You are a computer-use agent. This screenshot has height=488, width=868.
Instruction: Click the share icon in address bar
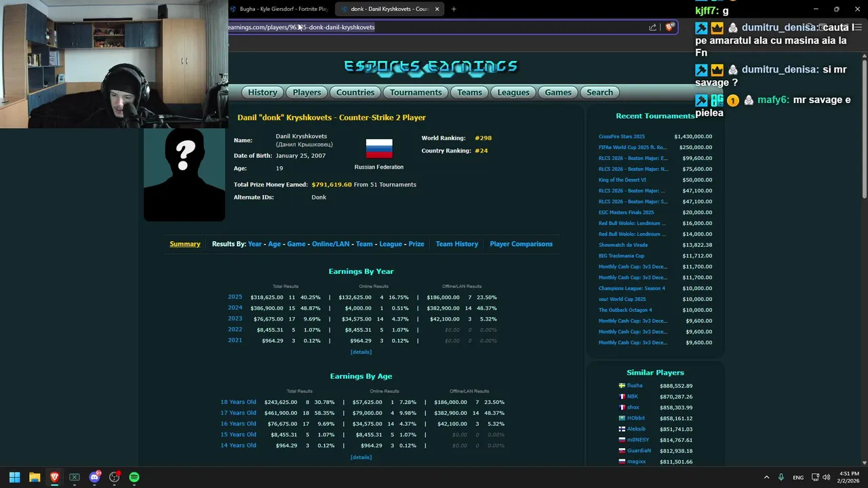click(652, 27)
